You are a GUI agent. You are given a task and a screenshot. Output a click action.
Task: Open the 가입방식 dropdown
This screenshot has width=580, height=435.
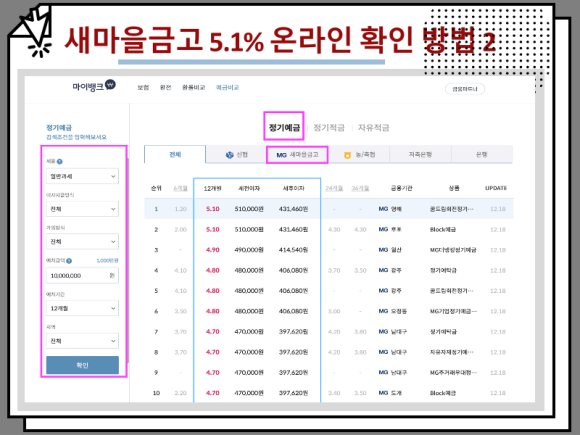coord(82,242)
